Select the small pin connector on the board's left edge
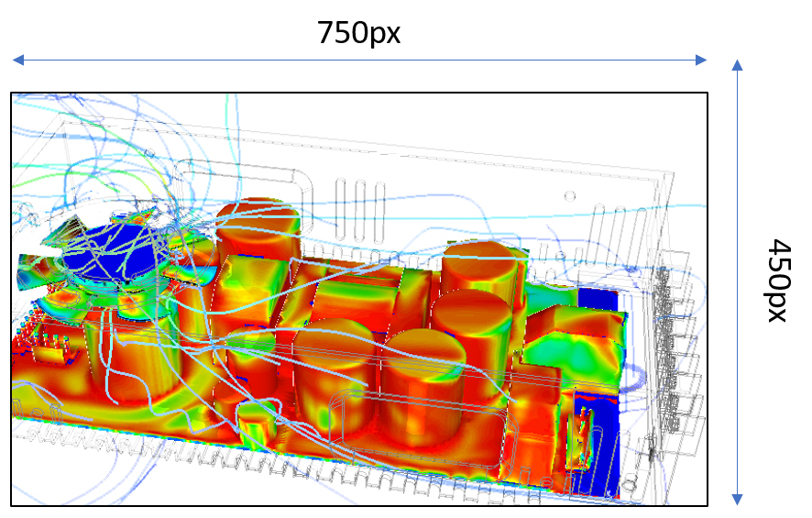 tap(52, 349)
